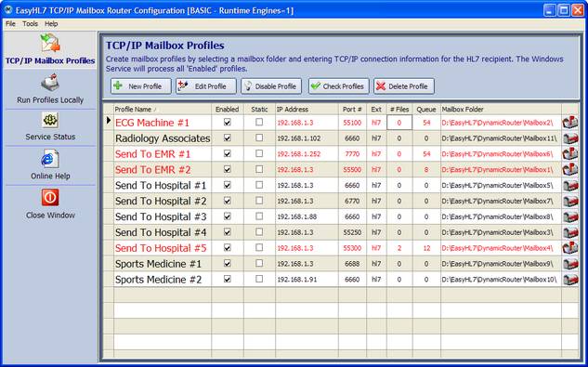Click mailbox icon for Radiology Associates row
The height and width of the screenshot is (367, 588).
[x=570, y=138]
